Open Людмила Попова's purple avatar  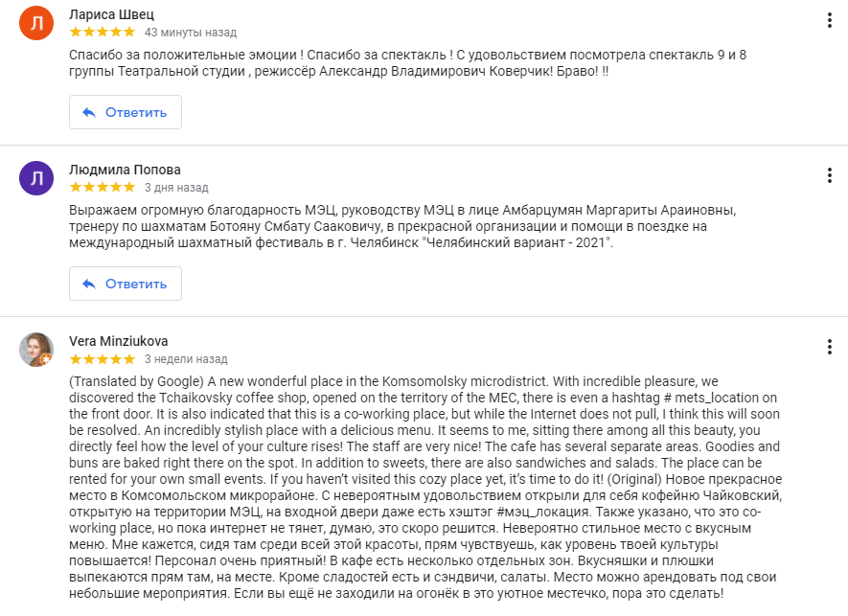pyautogui.click(x=36, y=178)
